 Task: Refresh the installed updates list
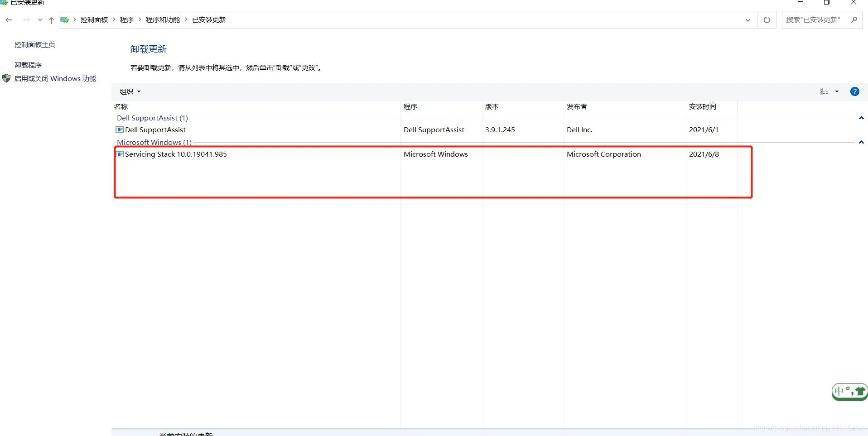[767, 20]
